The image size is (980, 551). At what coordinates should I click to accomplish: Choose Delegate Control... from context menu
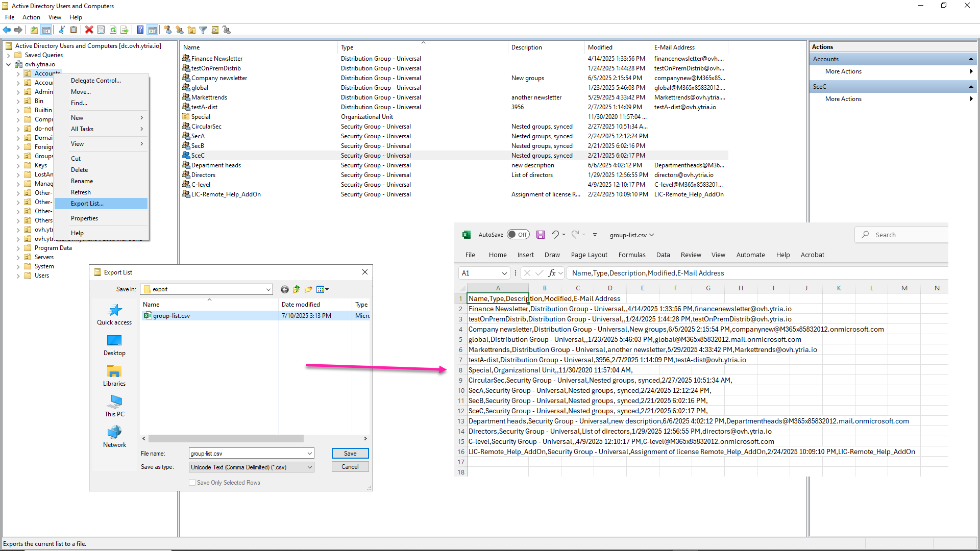(101, 81)
